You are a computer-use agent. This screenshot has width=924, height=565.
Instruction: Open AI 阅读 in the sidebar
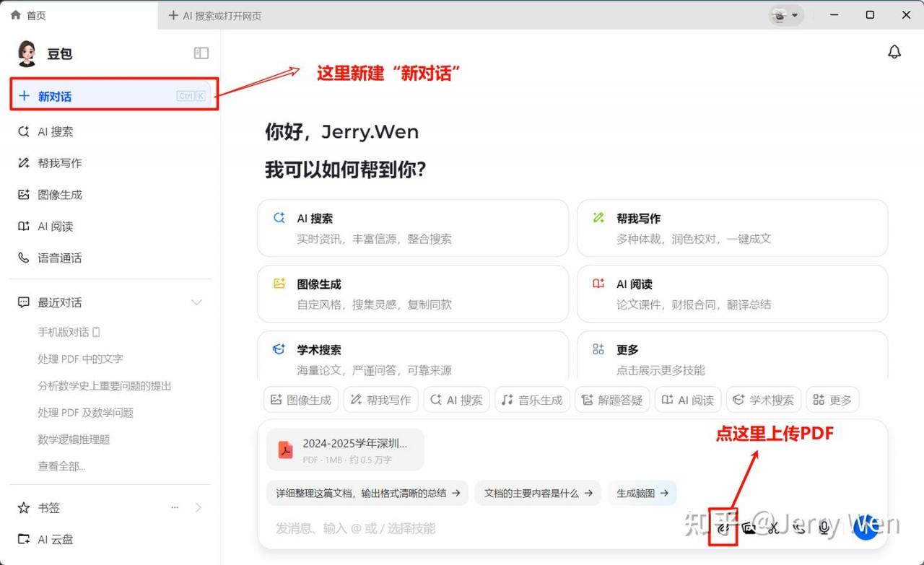pyautogui.click(x=110, y=227)
